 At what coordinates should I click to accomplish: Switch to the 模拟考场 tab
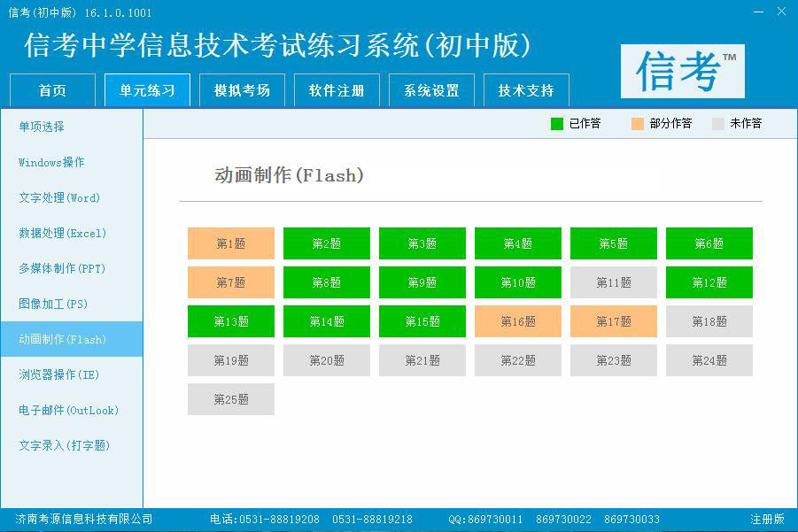pos(242,89)
